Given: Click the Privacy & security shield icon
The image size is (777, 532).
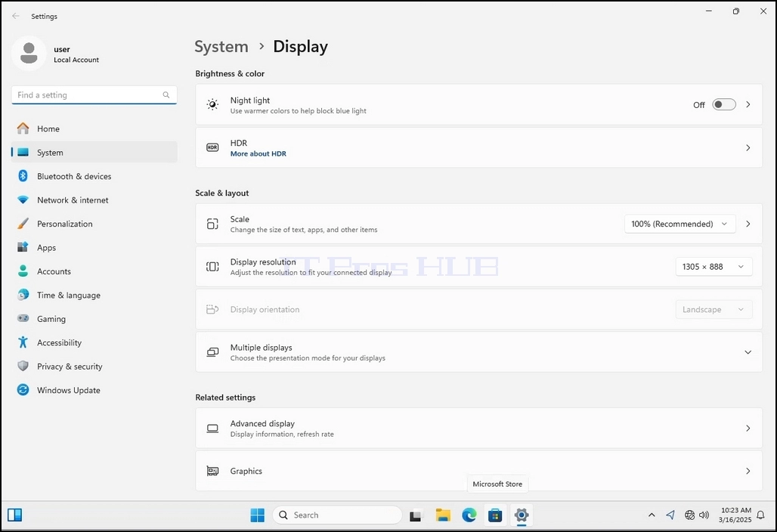Looking at the screenshot, I should point(23,366).
